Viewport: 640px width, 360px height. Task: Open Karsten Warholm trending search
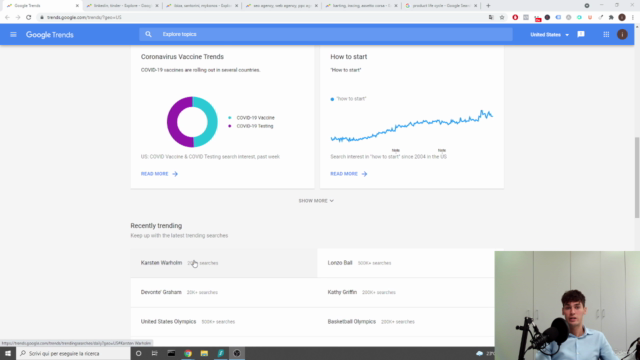tap(224, 263)
